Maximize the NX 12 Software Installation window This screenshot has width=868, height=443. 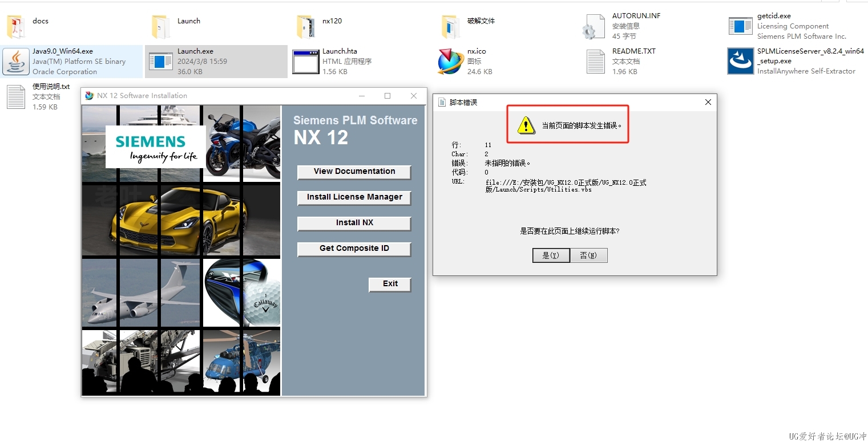click(387, 96)
